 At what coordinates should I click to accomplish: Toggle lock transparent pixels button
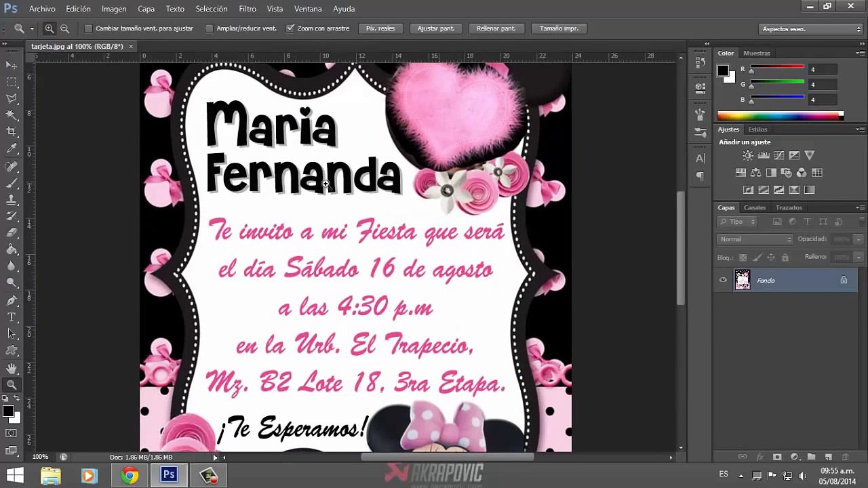(743, 258)
